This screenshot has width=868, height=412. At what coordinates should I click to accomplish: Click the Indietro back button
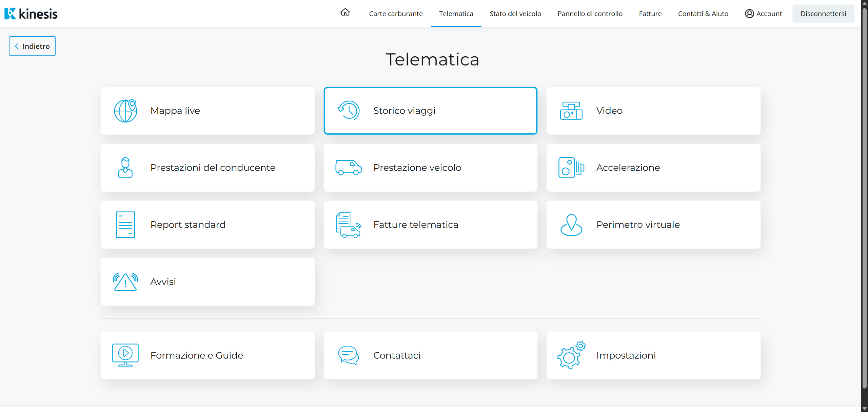pos(33,46)
